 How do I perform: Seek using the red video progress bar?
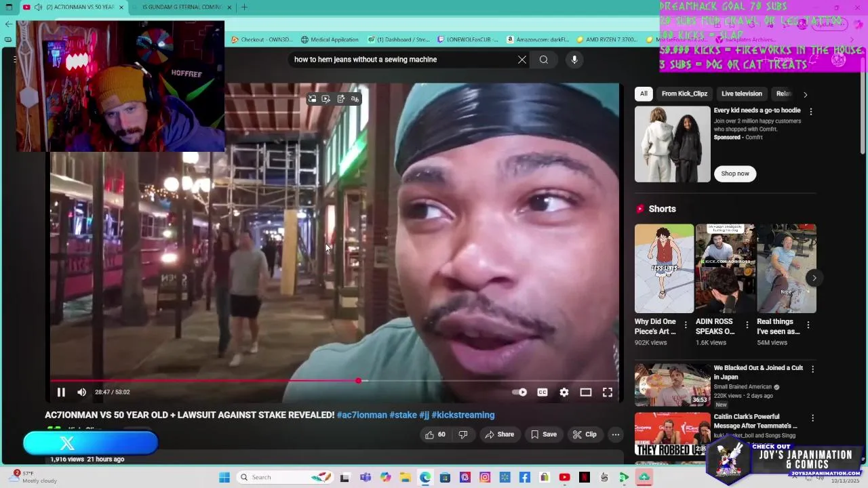[335, 381]
